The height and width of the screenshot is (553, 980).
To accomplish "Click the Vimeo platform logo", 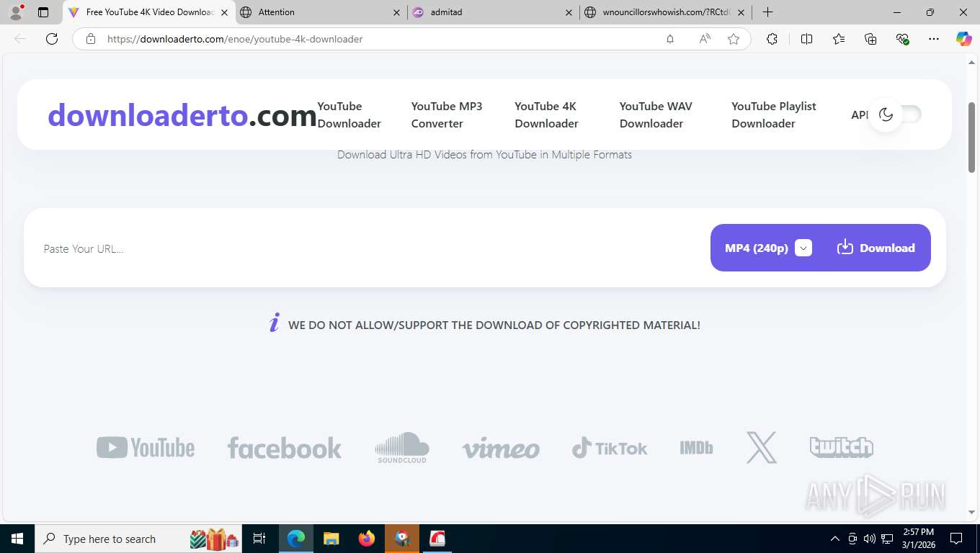I will pyautogui.click(x=501, y=448).
